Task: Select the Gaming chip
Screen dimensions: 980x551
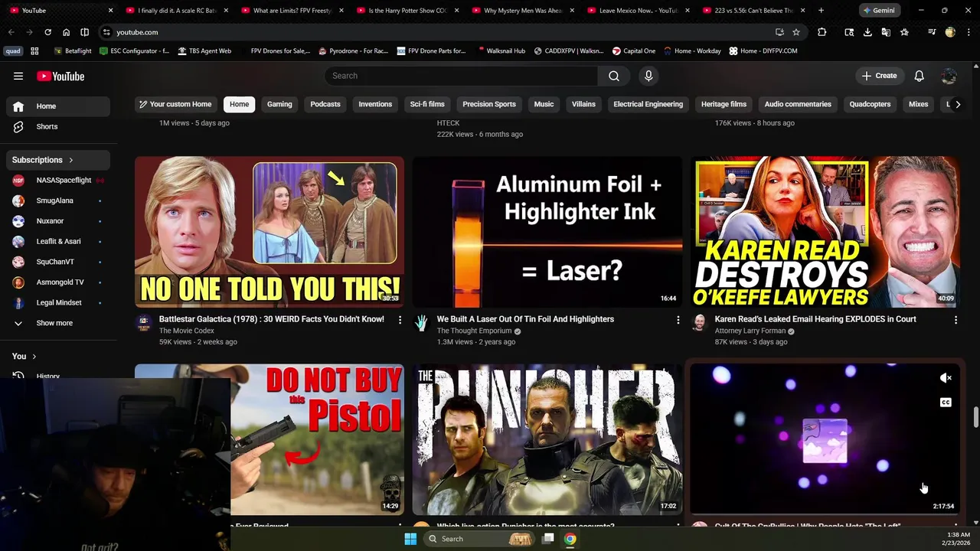Action: (x=279, y=104)
